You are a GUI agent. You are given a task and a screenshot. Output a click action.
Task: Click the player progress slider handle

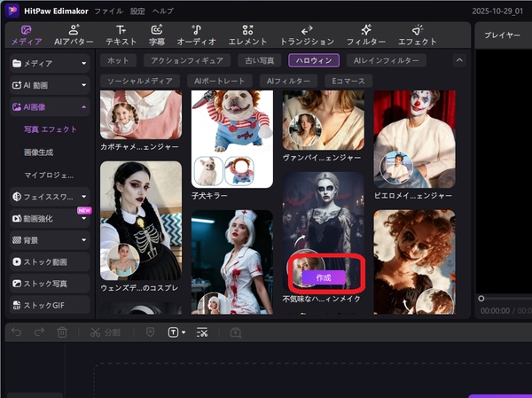(481, 299)
